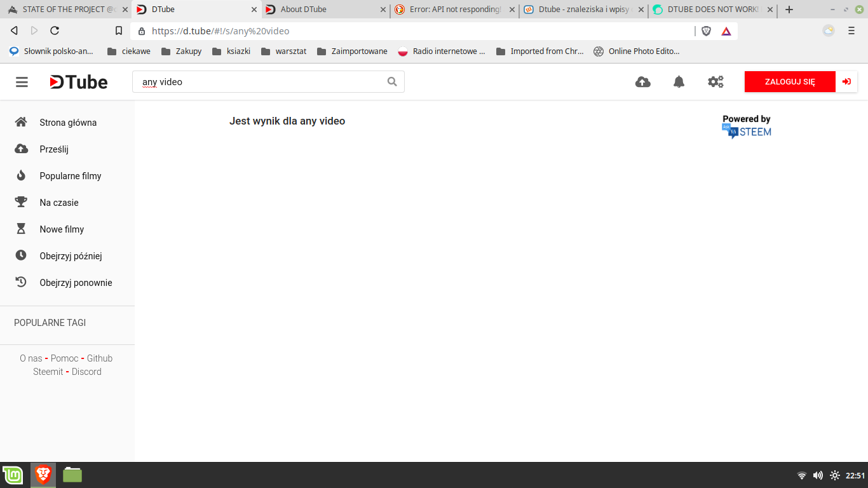Open Obejrzyj później in the sidebar

[x=71, y=256]
